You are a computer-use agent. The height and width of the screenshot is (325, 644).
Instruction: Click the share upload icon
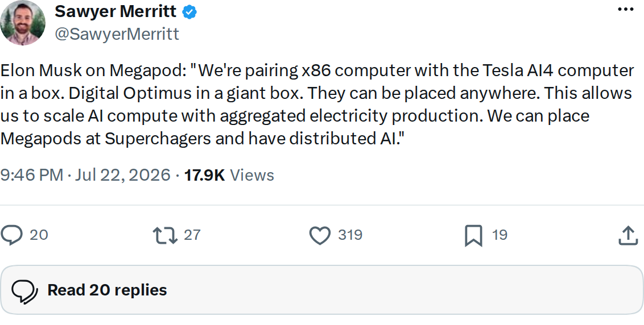(628, 236)
